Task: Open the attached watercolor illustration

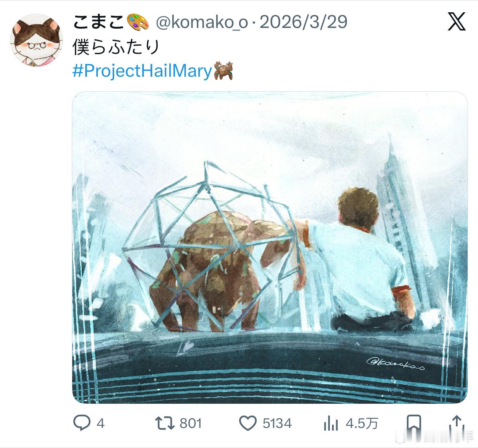Action: click(270, 247)
